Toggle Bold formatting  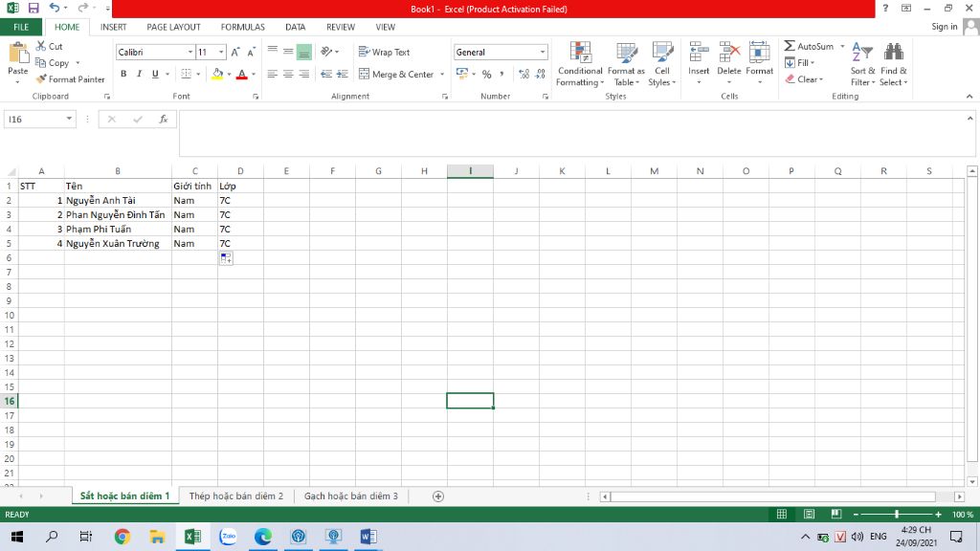pyautogui.click(x=123, y=75)
